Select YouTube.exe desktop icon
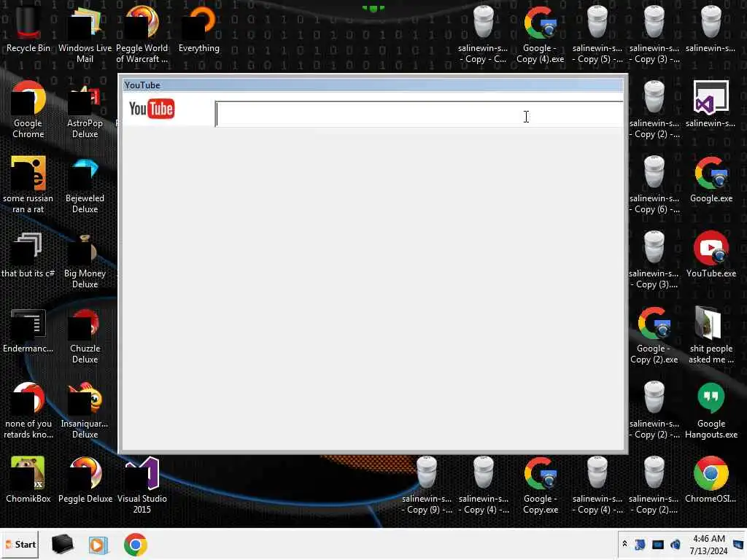The height and width of the screenshot is (560, 747). [711, 254]
